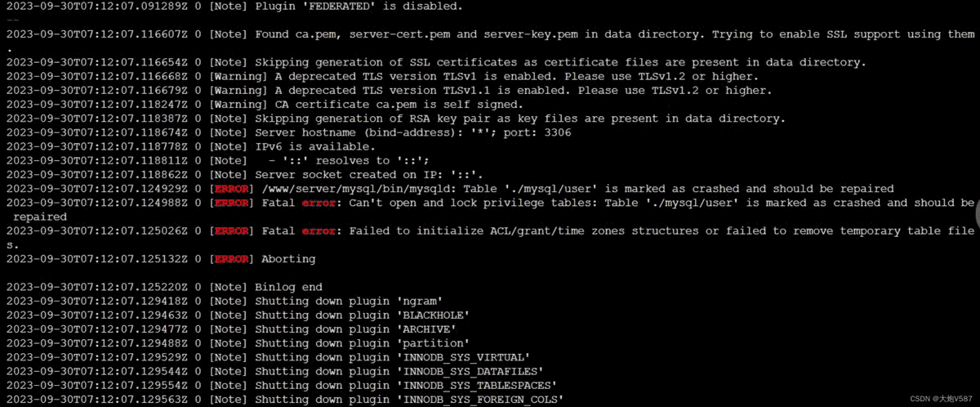The height and width of the screenshot is (407, 980).
Task: Click the red ERROR tag before 'Aborting'
Action: tap(232, 259)
